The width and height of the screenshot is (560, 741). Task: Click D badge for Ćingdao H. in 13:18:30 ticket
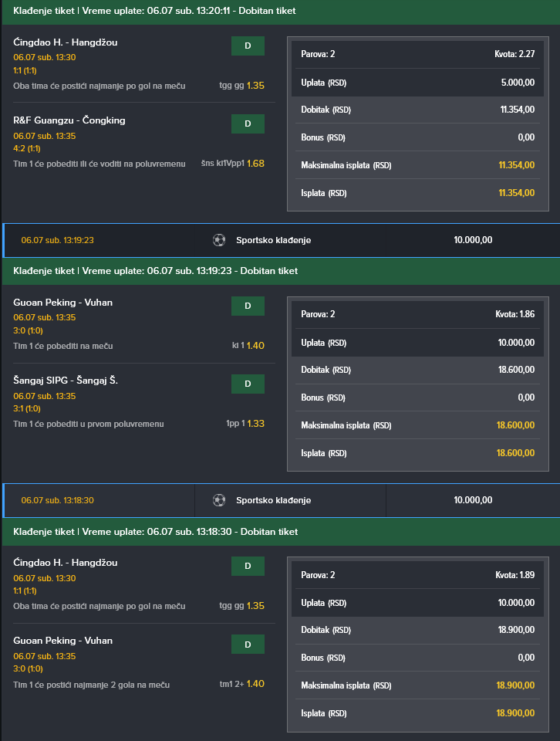pos(248,566)
